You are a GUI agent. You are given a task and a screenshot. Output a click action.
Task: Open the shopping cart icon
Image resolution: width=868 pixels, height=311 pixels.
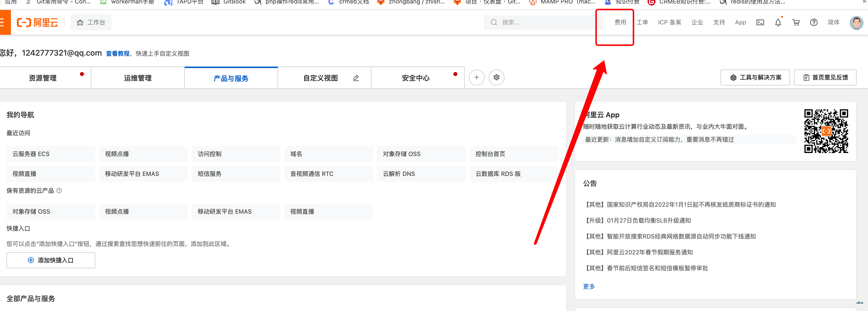point(796,22)
